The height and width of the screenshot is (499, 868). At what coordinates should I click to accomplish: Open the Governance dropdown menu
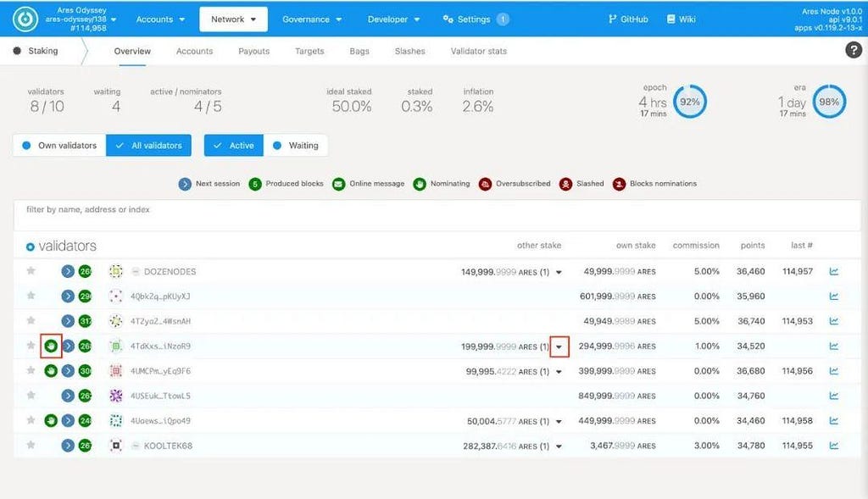[312, 19]
